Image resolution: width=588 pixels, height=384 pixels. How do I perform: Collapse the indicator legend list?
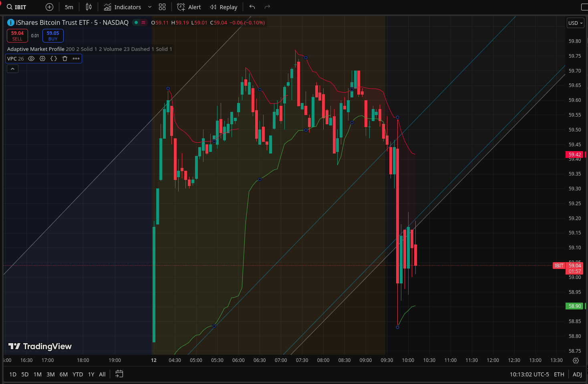coord(12,69)
